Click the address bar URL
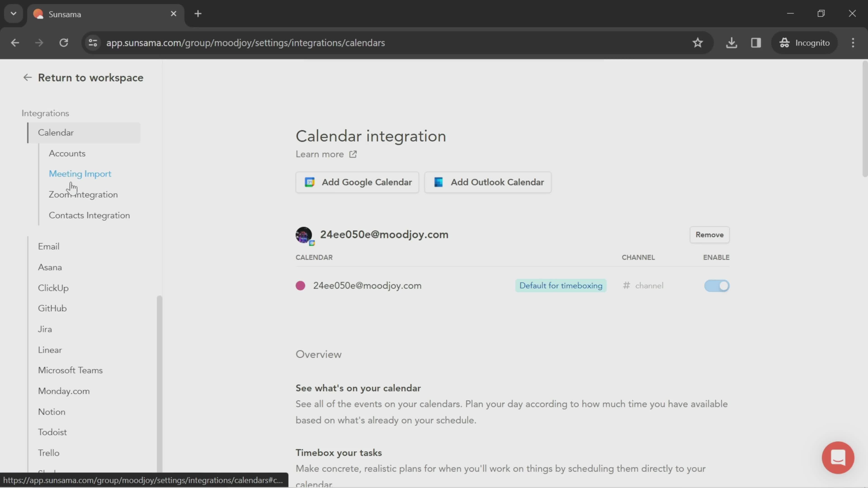Image resolution: width=868 pixels, height=488 pixels. point(245,43)
